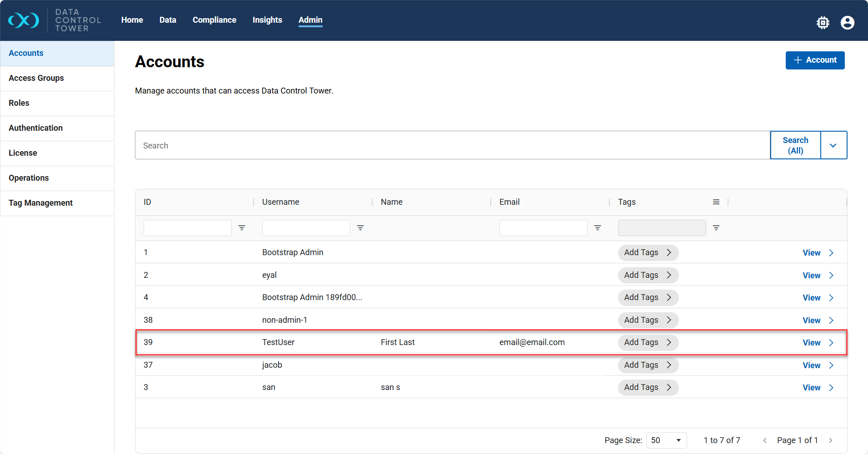
Task: Open the Page Size dropdown
Action: pyautogui.click(x=666, y=440)
